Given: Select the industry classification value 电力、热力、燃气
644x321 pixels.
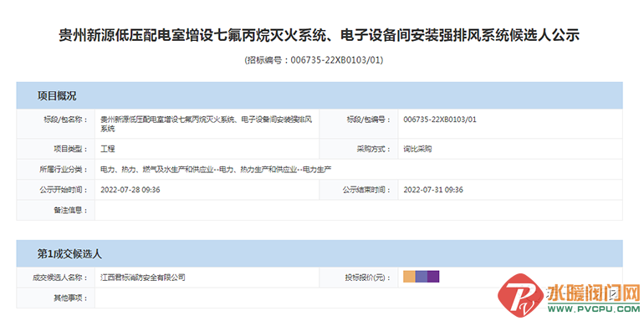Looking at the screenshot, I should [x=216, y=169].
